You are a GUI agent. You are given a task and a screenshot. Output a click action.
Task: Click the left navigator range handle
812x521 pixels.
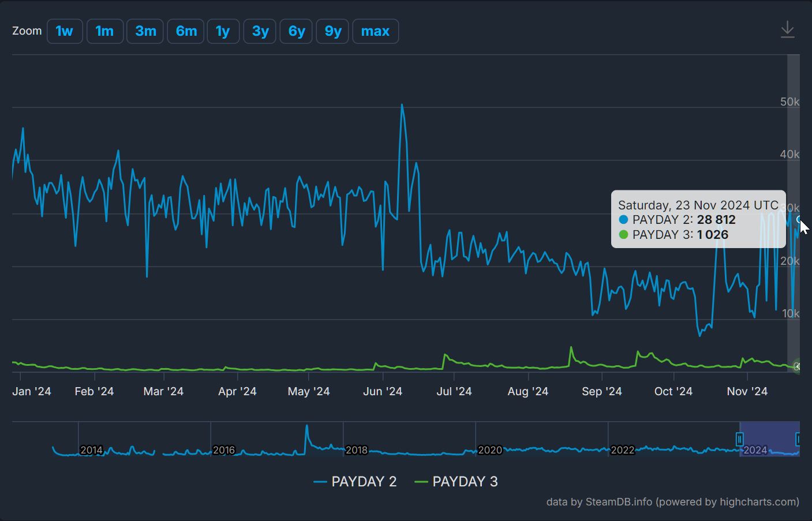(x=740, y=440)
